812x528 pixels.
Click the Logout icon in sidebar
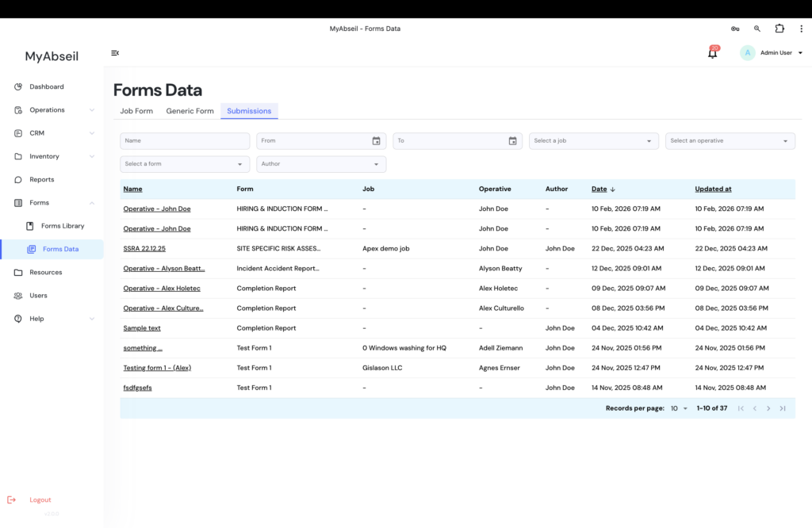tap(11, 499)
